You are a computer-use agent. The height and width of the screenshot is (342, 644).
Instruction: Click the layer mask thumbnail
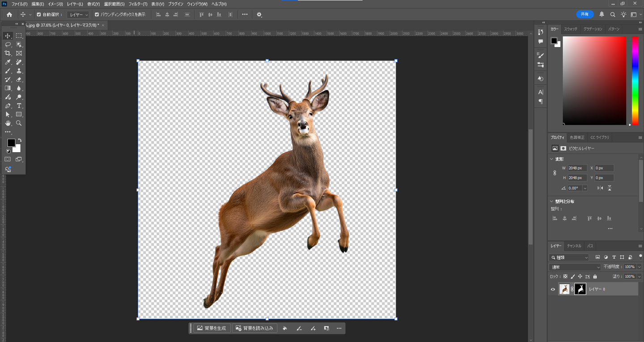click(580, 289)
